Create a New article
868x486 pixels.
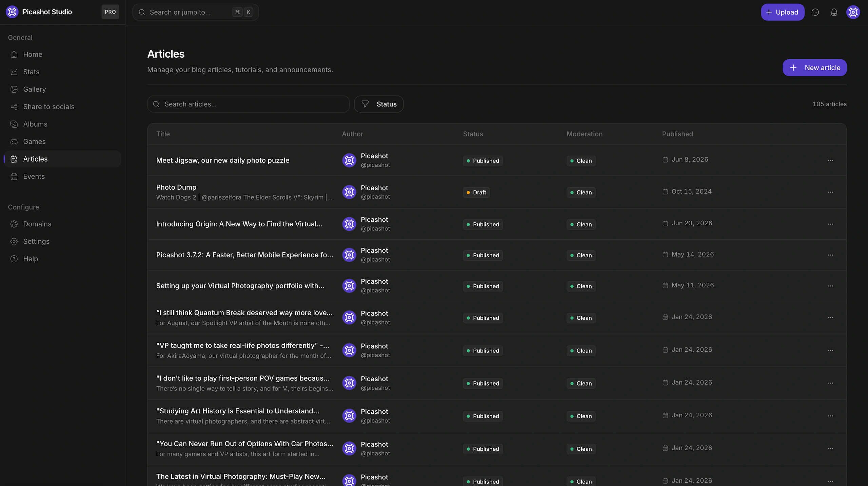[x=814, y=68]
